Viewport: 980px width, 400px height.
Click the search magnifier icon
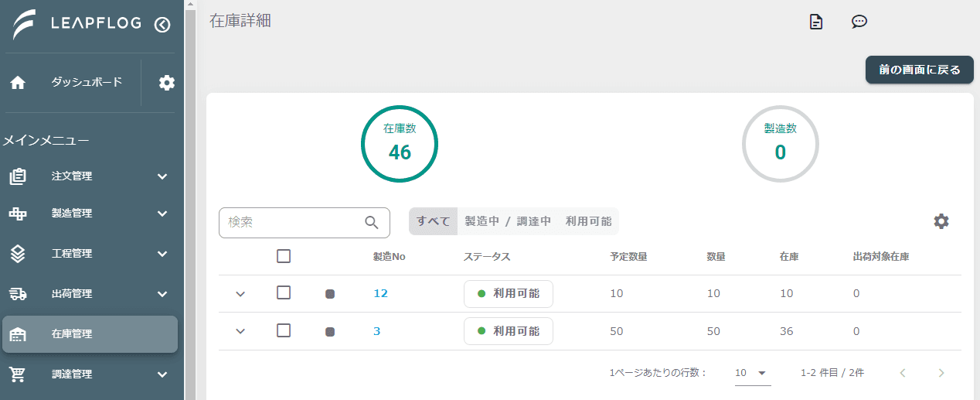point(372,223)
